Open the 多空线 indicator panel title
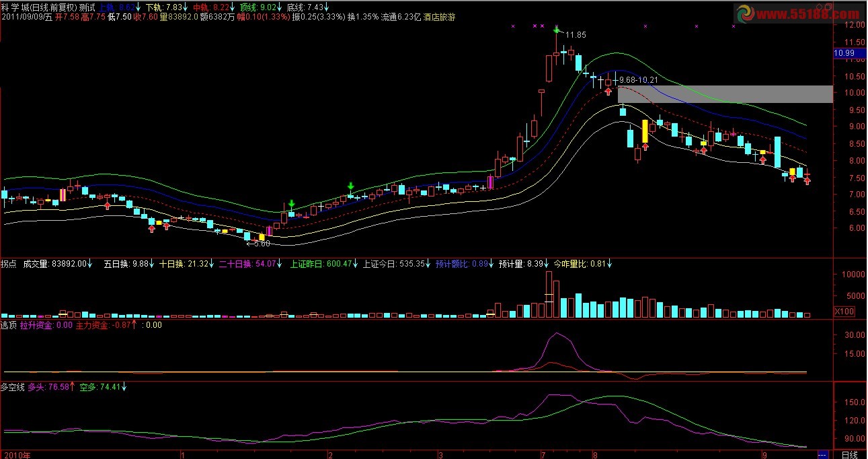This screenshot has width=868, height=459. (x=12, y=387)
